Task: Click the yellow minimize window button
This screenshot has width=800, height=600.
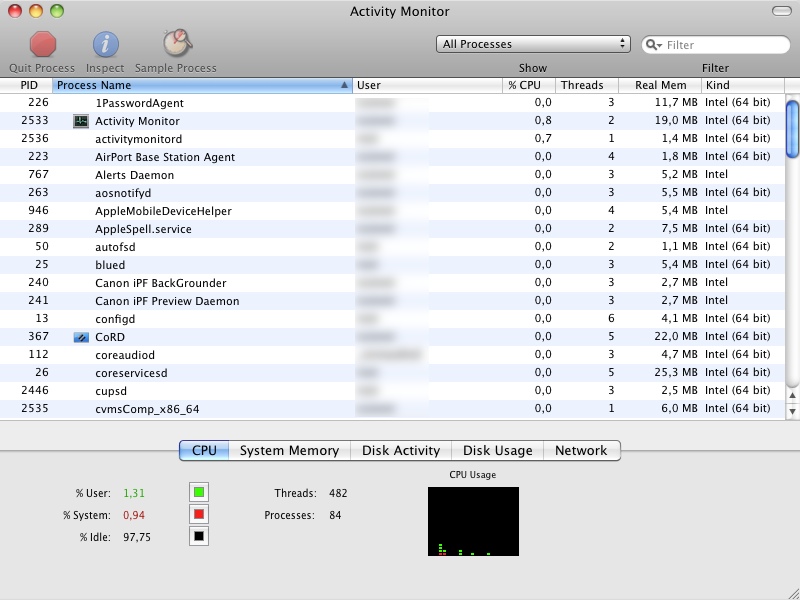Action: click(36, 11)
